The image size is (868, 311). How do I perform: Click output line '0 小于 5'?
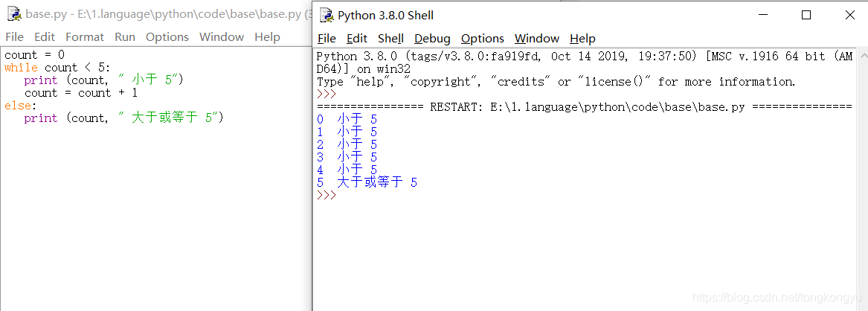click(347, 119)
